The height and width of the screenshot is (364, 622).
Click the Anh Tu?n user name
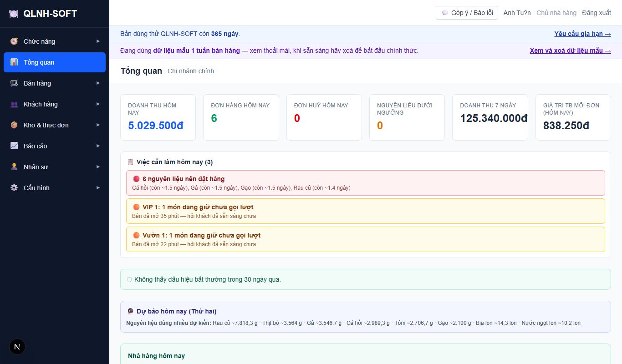pyautogui.click(x=517, y=13)
